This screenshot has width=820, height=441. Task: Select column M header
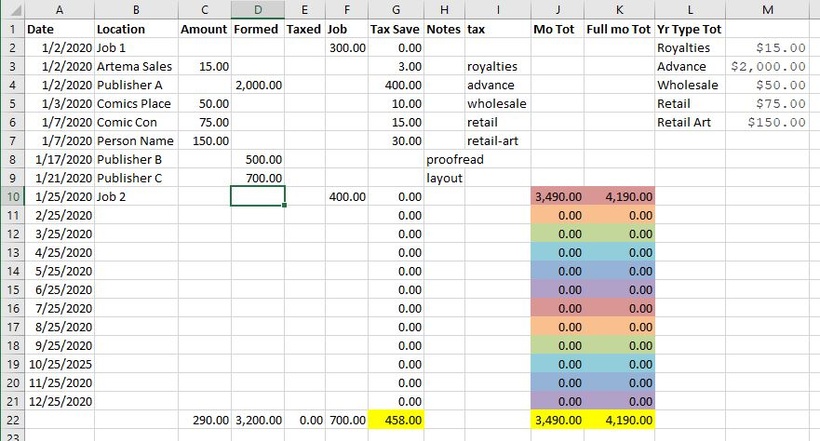pyautogui.click(x=767, y=9)
